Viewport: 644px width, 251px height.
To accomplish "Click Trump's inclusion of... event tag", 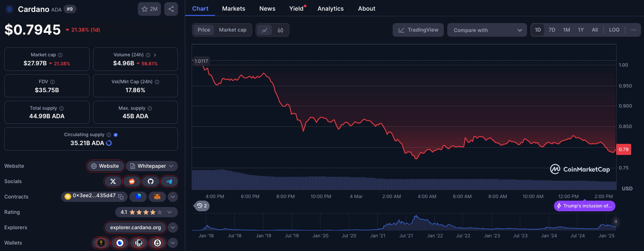I will 585,206.
